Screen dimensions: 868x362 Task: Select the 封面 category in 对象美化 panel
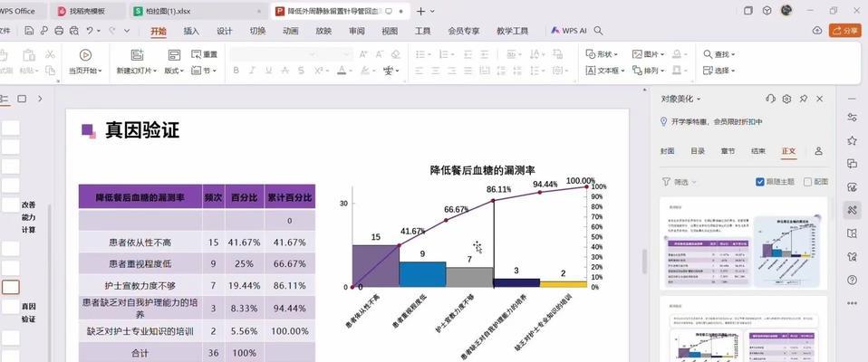[667, 151]
